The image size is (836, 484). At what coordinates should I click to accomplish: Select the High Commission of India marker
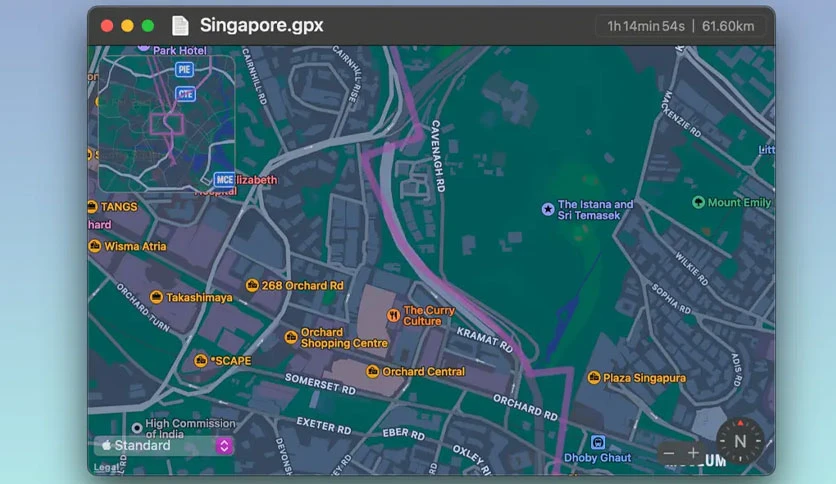click(x=137, y=427)
